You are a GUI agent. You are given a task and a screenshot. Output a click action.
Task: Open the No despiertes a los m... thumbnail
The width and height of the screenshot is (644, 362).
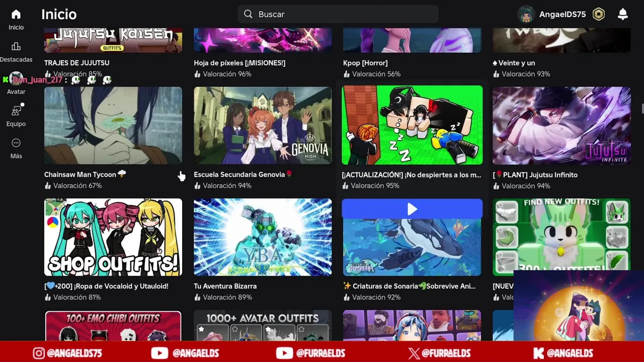click(412, 125)
